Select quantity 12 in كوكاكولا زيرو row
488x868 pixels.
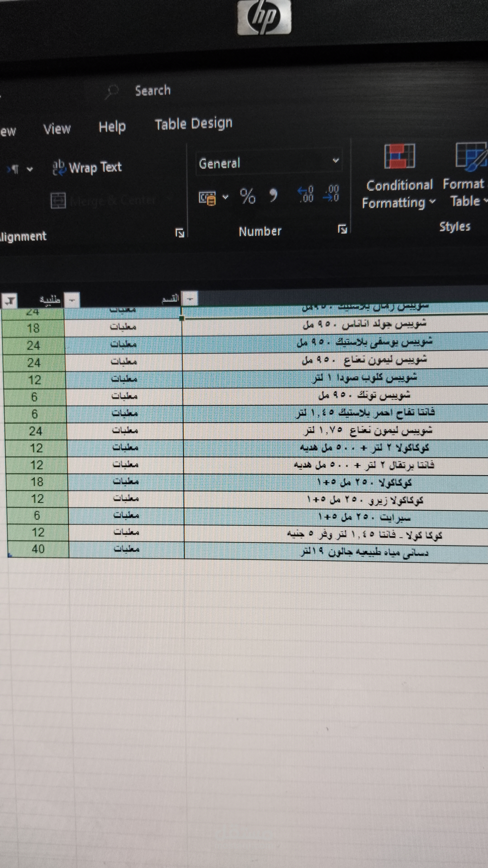[x=37, y=499]
